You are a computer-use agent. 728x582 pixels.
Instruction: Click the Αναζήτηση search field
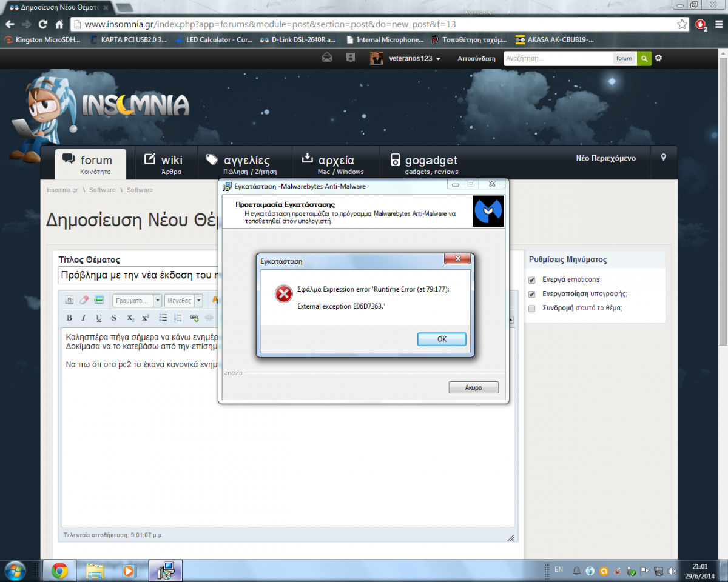tap(558, 59)
